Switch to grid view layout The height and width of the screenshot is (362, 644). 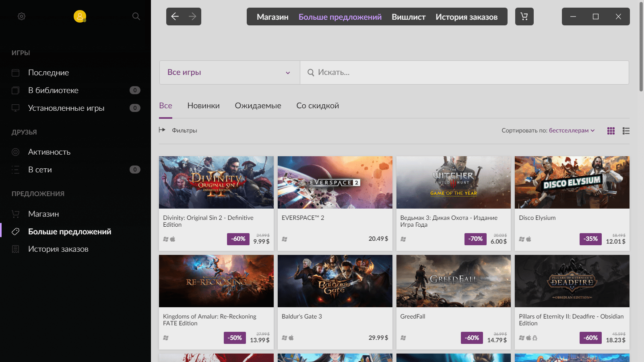[611, 131]
